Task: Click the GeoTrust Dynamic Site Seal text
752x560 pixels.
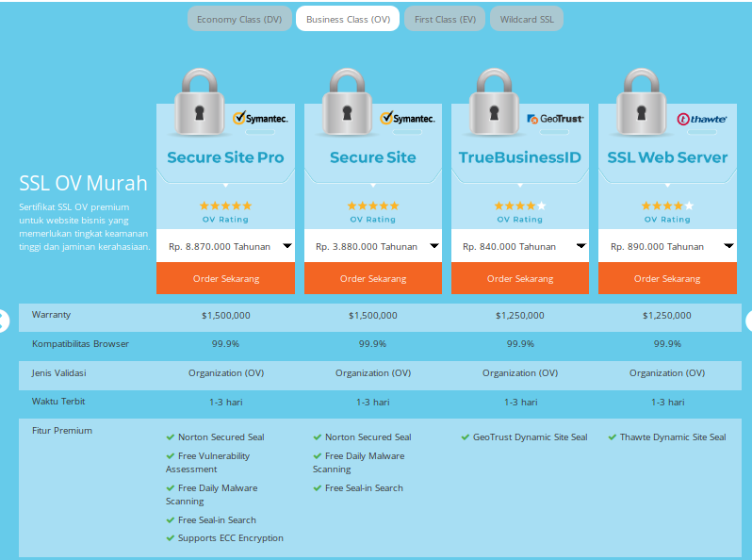Action: (530, 437)
